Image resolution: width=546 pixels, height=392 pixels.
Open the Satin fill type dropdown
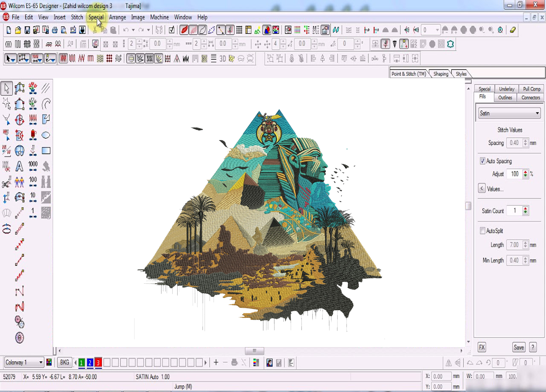(x=537, y=113)
